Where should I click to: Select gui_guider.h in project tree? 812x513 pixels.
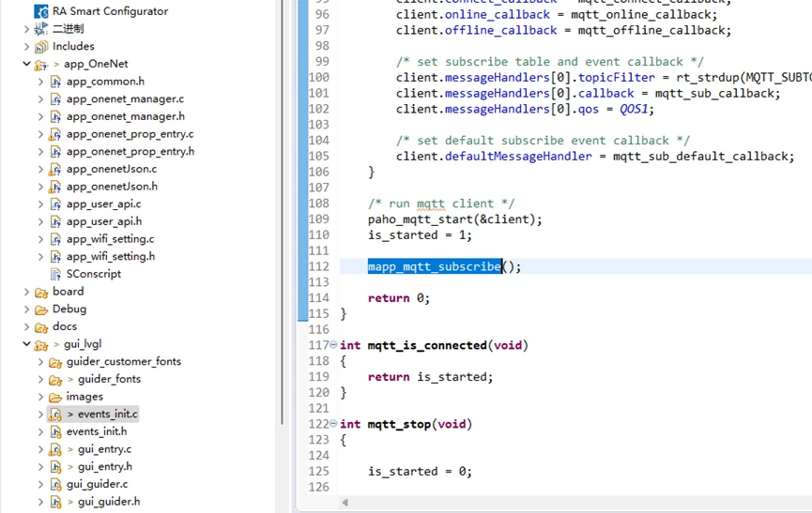109,502
